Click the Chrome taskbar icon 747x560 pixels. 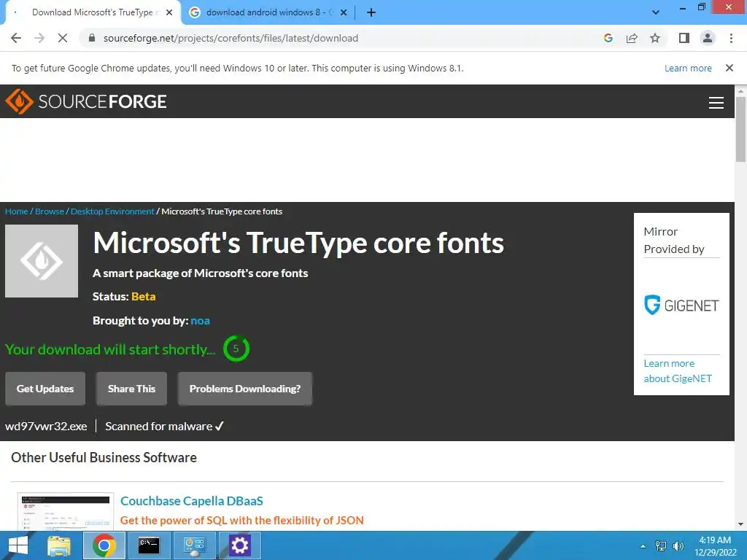[104, 545]
